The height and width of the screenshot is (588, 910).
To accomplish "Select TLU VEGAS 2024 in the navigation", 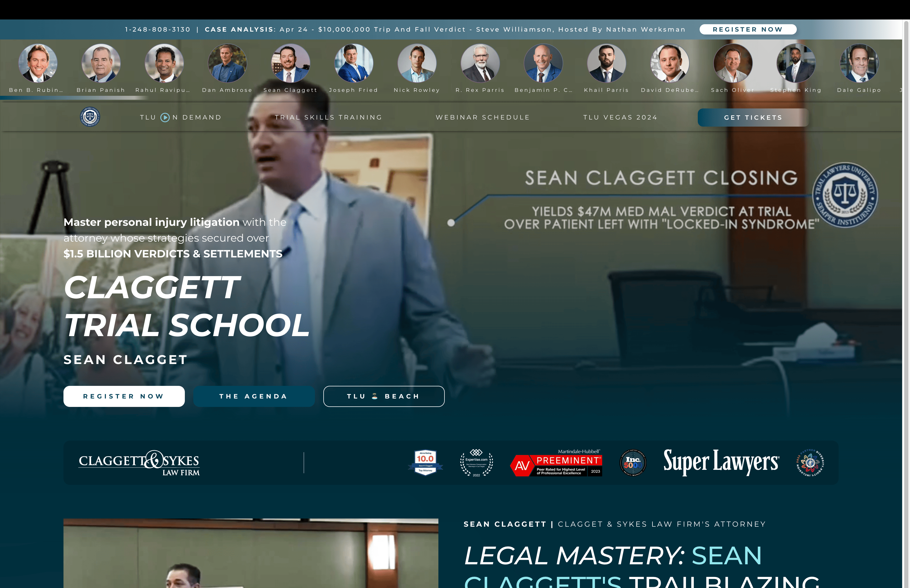I will click(620, 117).
